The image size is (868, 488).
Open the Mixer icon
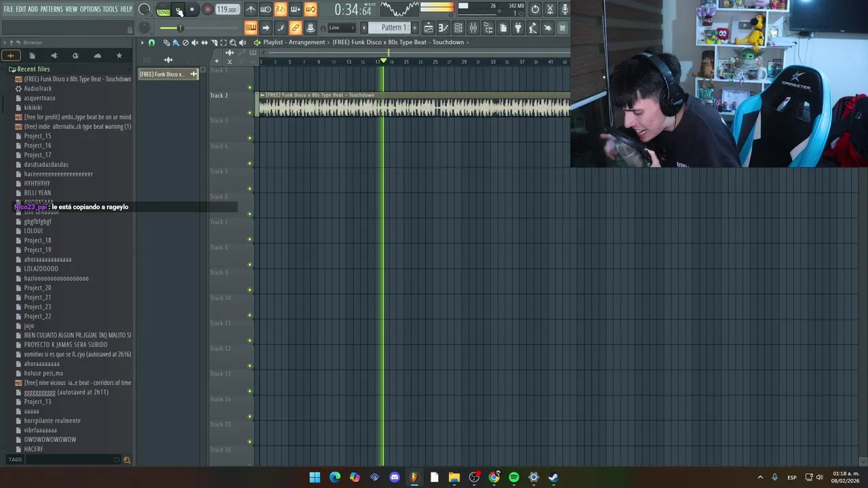click(x=473, y=28)
